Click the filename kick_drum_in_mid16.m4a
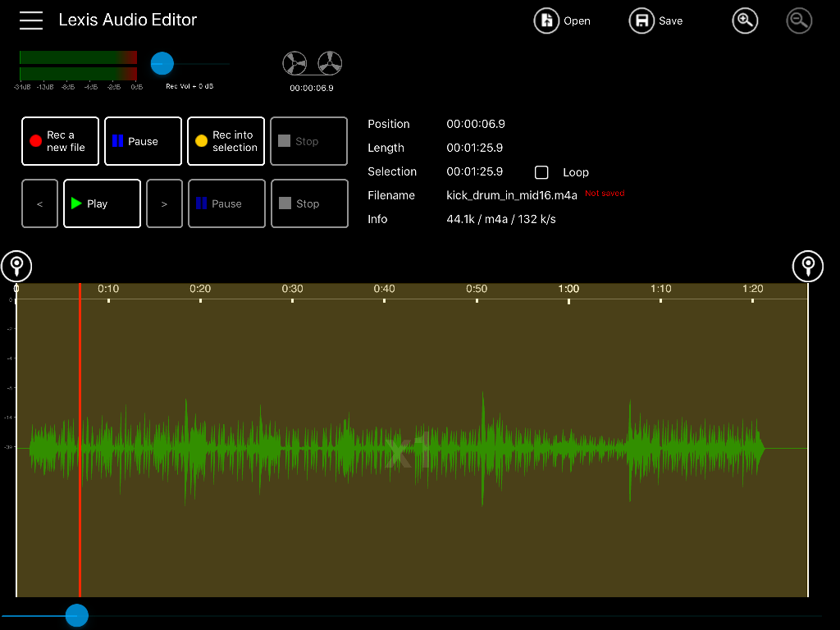The width and height of the screenshot is (840, 630). 512,195
